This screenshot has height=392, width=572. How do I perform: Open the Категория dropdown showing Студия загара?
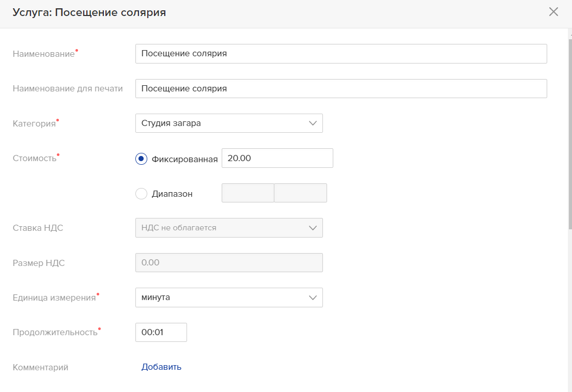pyautogui.click(x=229, y=123)
